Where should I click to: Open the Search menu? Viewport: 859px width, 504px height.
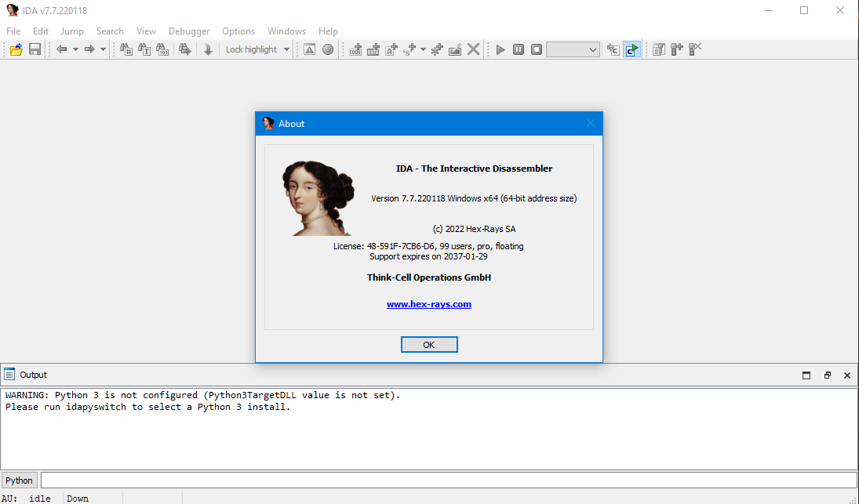pos(110,31)
